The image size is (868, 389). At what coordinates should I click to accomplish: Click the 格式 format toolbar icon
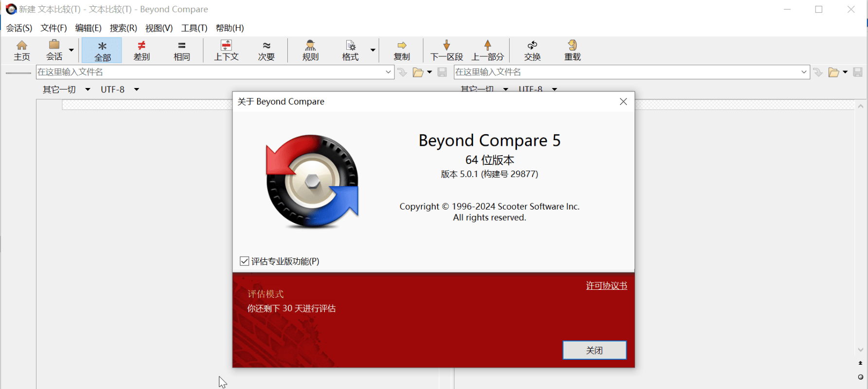pyautogui.click(x=350, y=51)
